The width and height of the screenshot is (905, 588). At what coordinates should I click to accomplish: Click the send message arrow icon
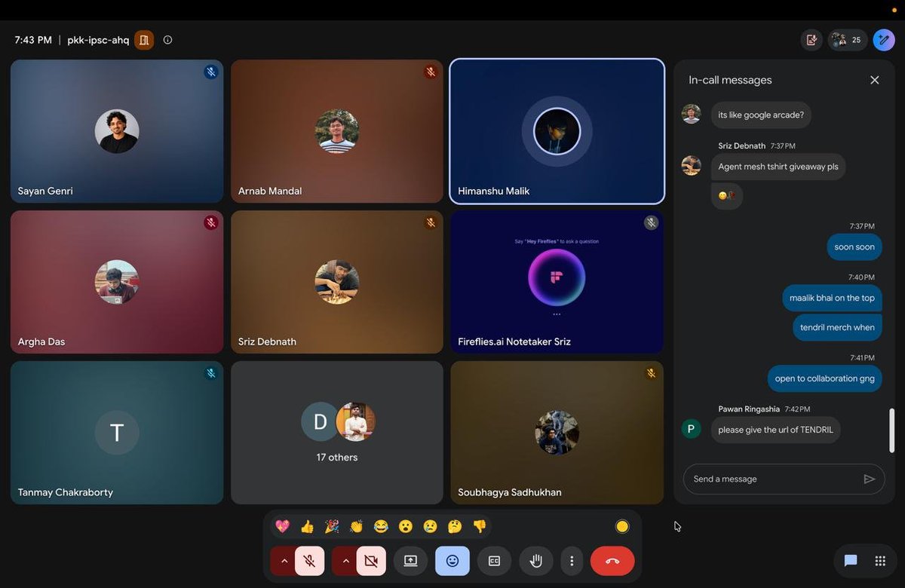869,479
